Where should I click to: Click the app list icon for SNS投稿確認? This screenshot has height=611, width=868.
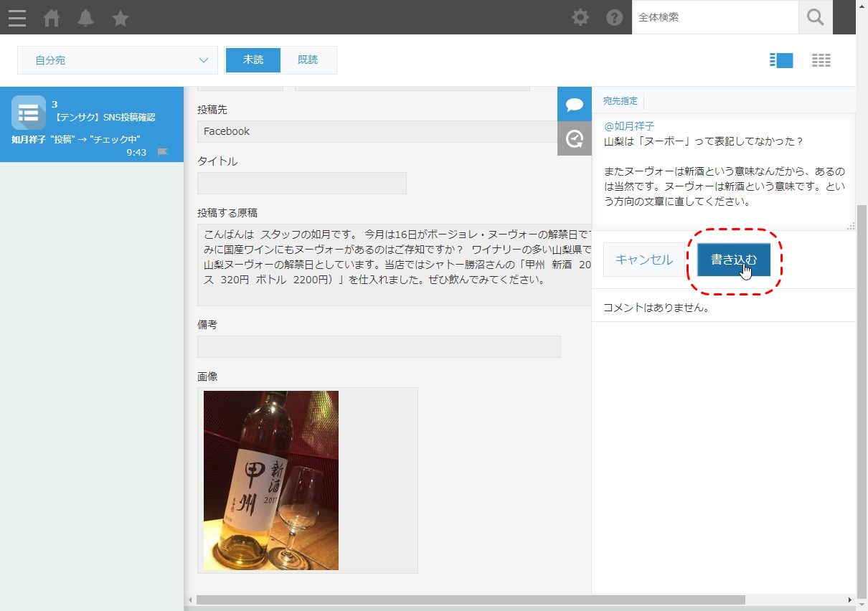coord(29,113)
